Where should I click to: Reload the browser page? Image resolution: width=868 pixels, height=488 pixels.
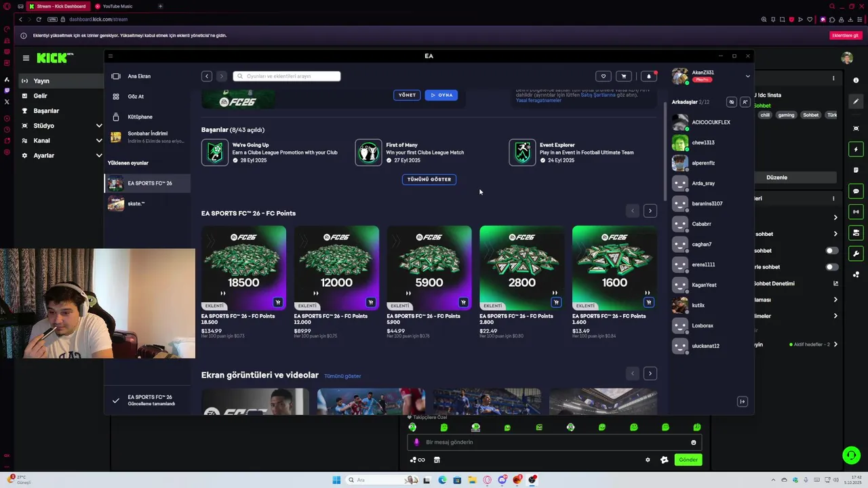[39, 19]
